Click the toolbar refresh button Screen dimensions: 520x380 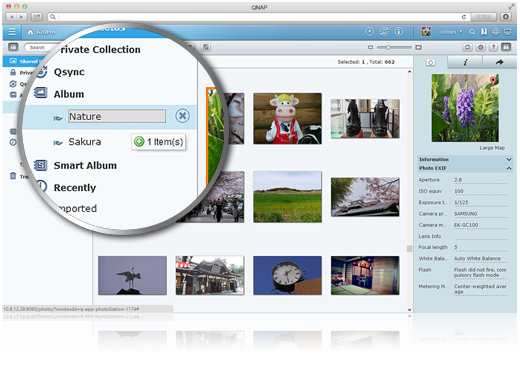pos(467,47)
